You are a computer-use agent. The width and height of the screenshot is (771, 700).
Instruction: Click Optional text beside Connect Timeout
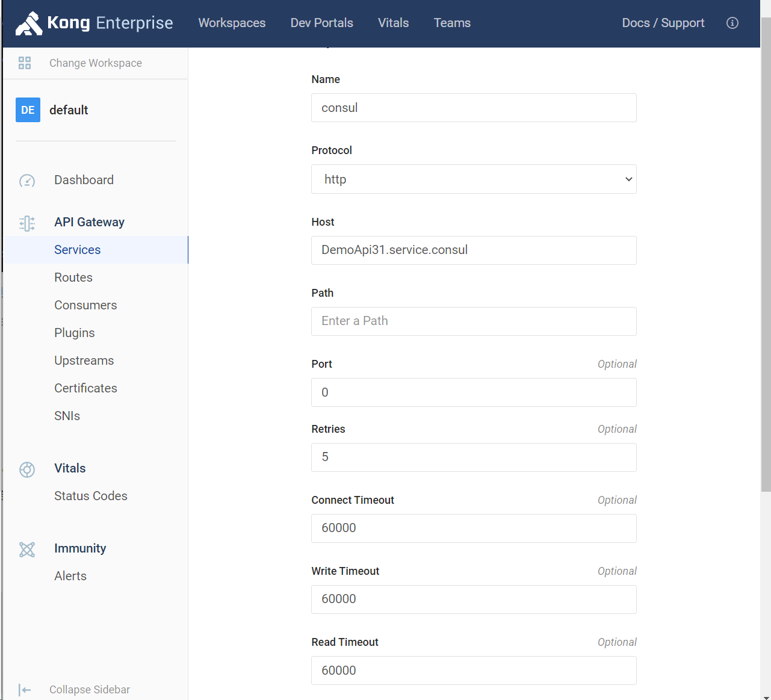pos(617,500)
